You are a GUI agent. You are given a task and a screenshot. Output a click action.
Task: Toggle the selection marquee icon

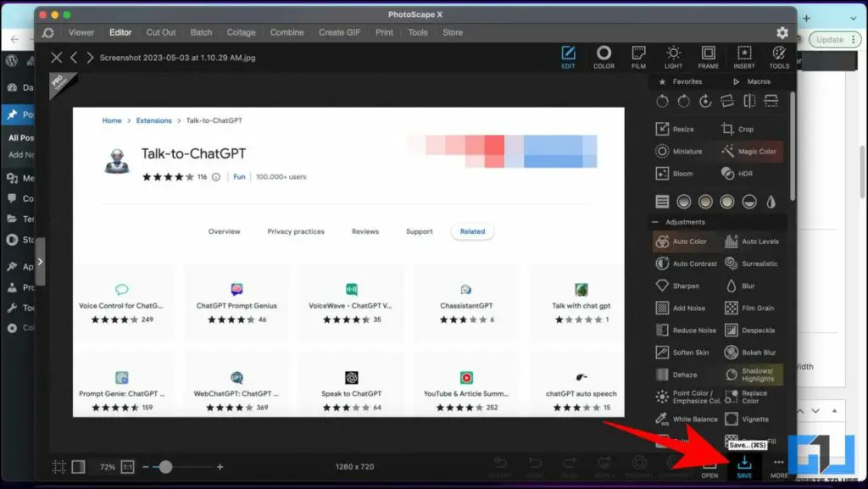point(58,467)
